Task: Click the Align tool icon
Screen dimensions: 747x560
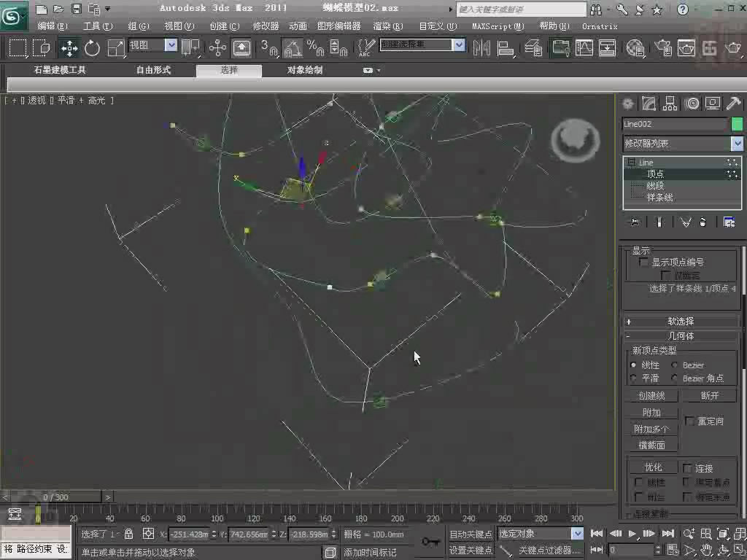Action: pos(505,47)
